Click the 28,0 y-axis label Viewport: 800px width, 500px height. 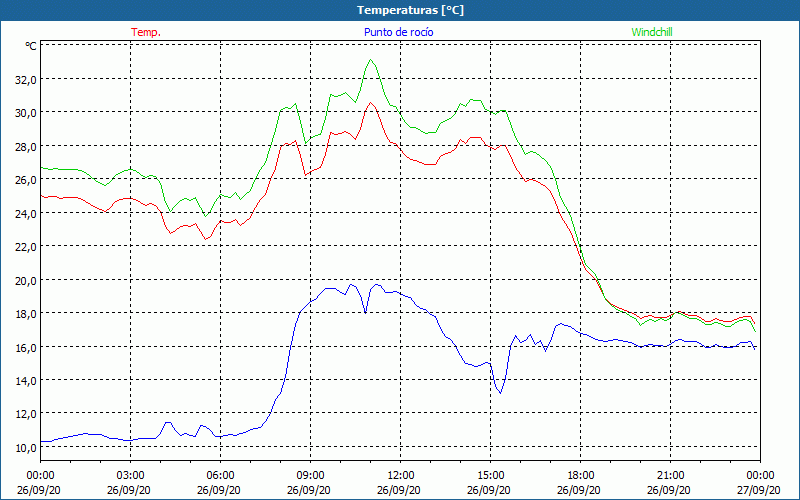pos(26,146)
